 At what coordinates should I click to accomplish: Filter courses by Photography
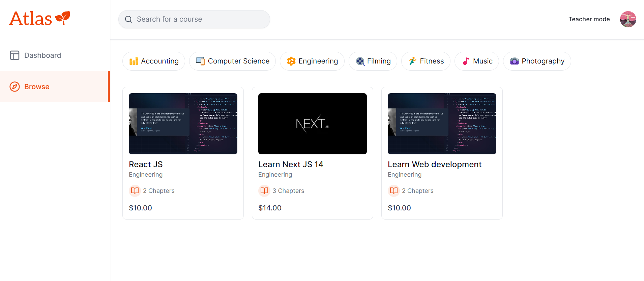coord(537,61)
